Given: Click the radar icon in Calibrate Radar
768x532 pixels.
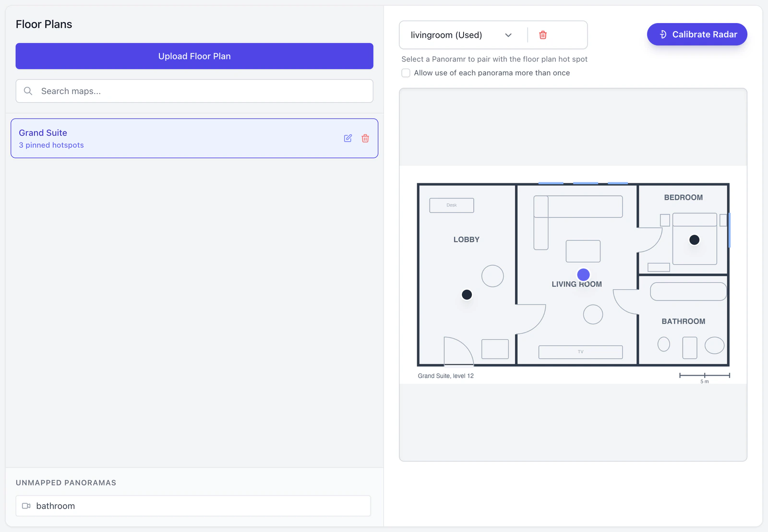Looking at the screenshot, I should click(663, 35).
